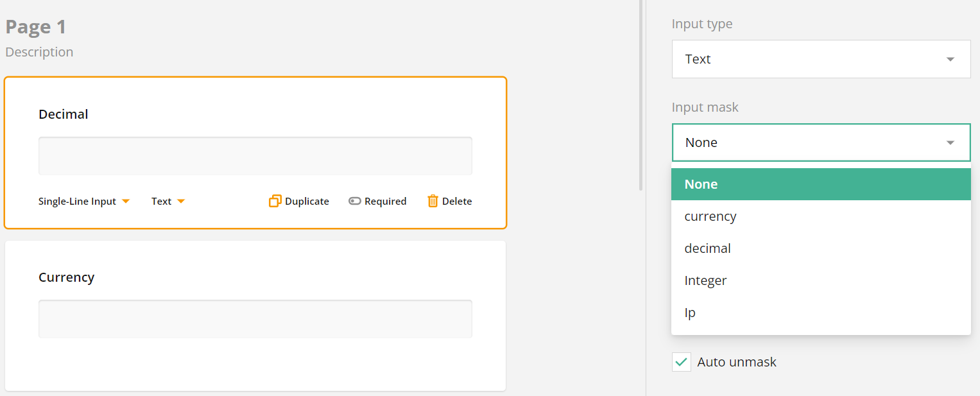Uncheck the Auto unmask checkbox
This screenshot has width=980, height=396.
pos(682,362)
